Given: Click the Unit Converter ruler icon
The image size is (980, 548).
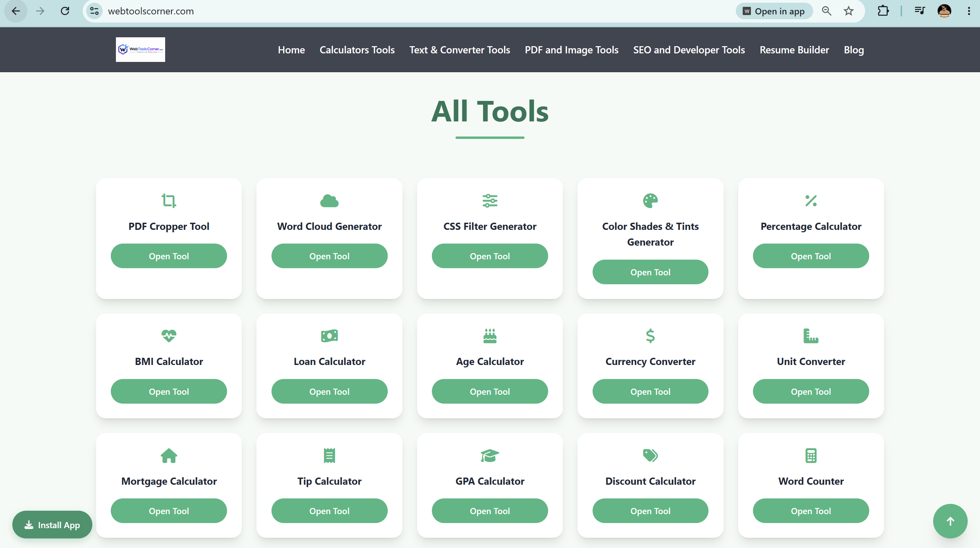Looking at the screenshot, I should pos(811,336).
